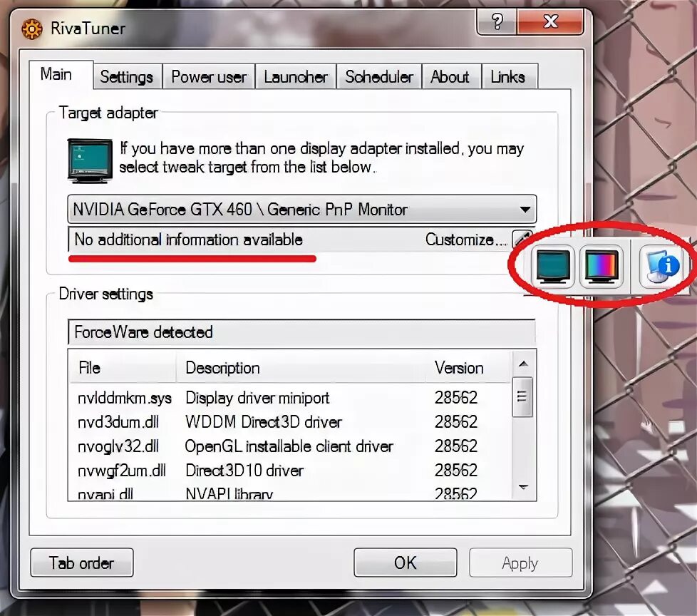
Task: Click the driver list scroll up arrow
Action: pos(523,364)
